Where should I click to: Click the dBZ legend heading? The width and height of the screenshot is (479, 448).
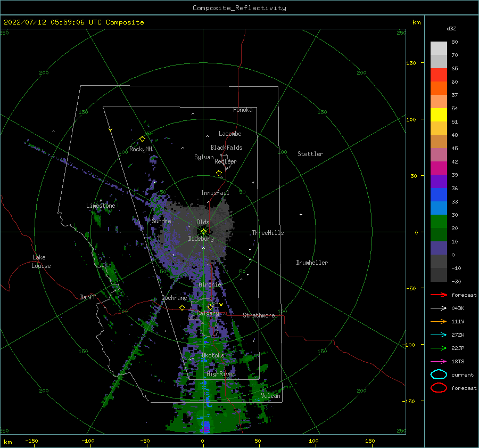coord(451,29)
